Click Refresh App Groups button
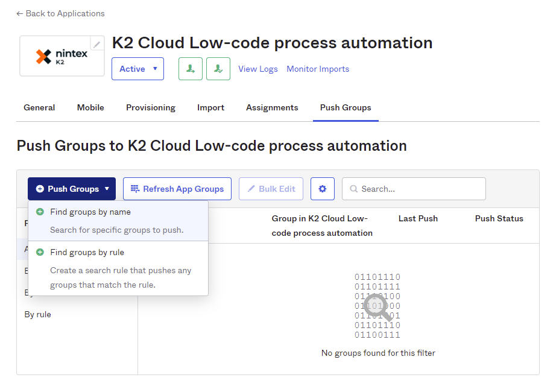Viewport: 559px width, 392px height. point(177,189)
